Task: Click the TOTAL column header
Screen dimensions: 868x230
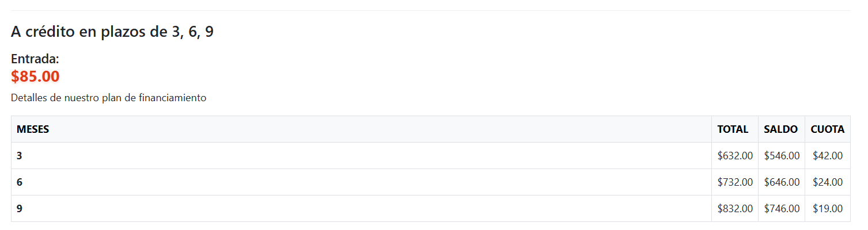Action: [733, 129]
